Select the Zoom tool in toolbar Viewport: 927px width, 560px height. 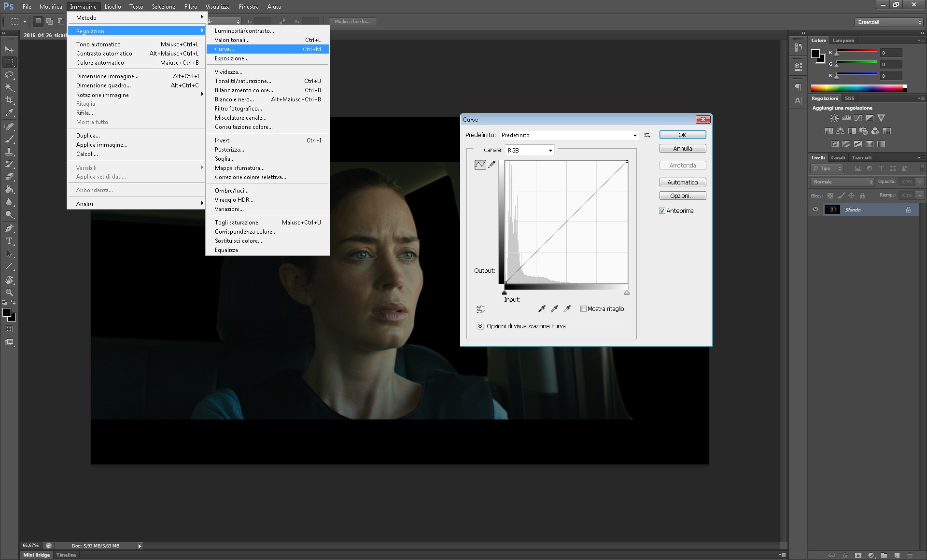point(9,293)
